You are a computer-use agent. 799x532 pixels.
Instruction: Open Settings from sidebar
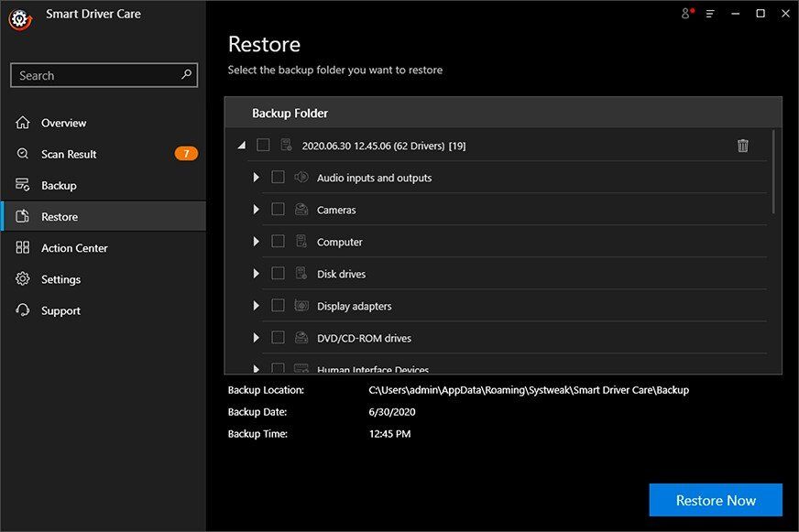pyautogui.click(x=104, y=279)
